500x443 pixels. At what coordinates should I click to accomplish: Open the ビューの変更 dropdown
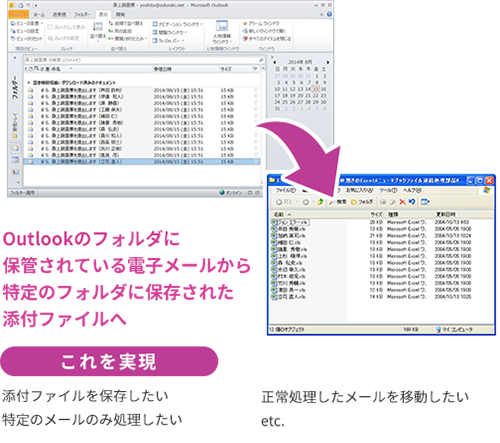(x=27, y=23)
